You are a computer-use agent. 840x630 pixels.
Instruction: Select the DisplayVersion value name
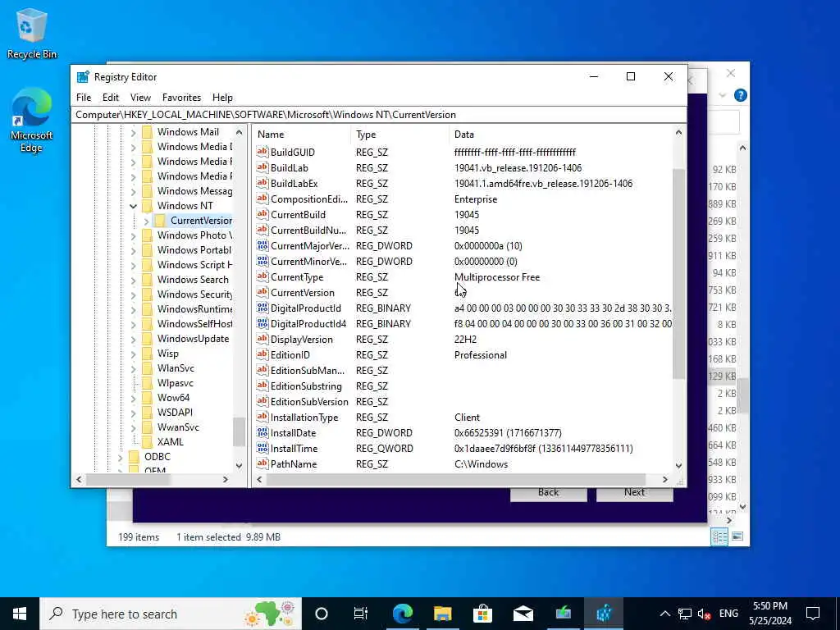[x=302, y=339]
